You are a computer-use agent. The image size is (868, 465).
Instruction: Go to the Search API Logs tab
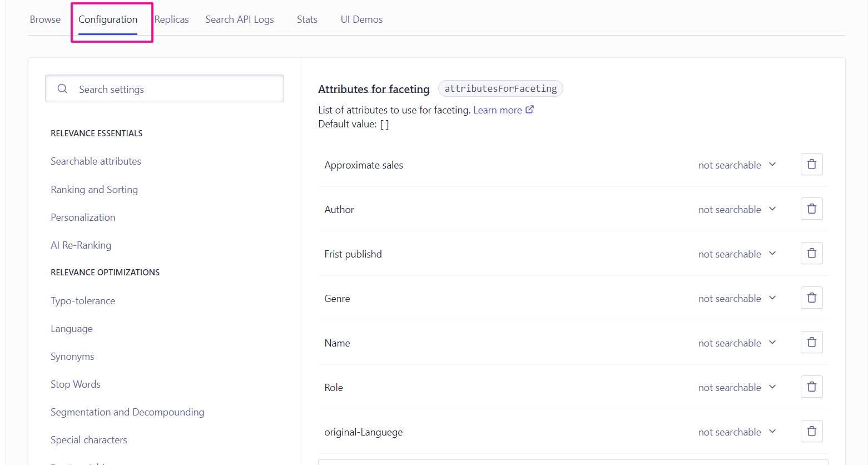point(240,19)
